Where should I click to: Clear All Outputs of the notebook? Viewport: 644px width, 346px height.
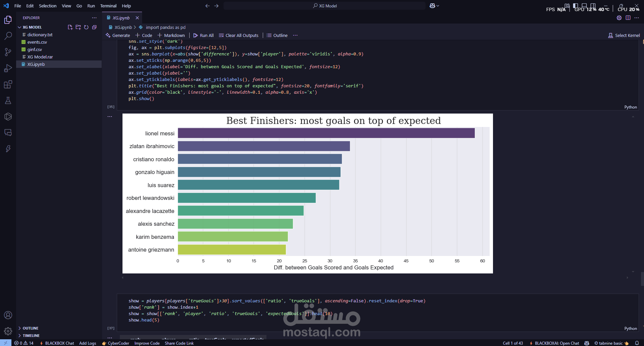239,35
